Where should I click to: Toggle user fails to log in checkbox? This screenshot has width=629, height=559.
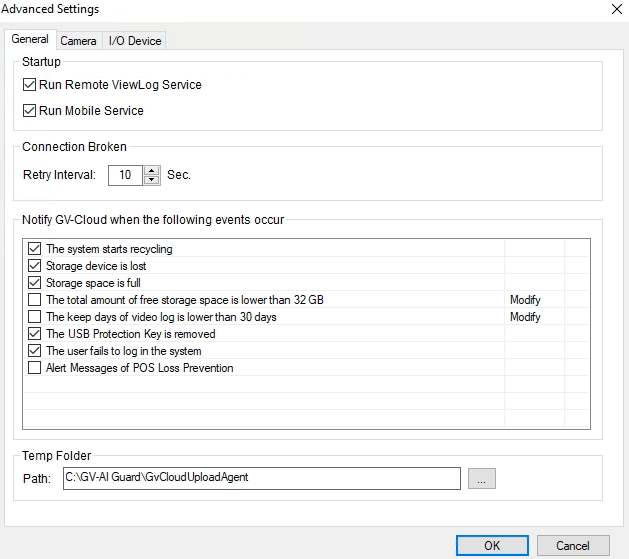click(x=36, y=351)
